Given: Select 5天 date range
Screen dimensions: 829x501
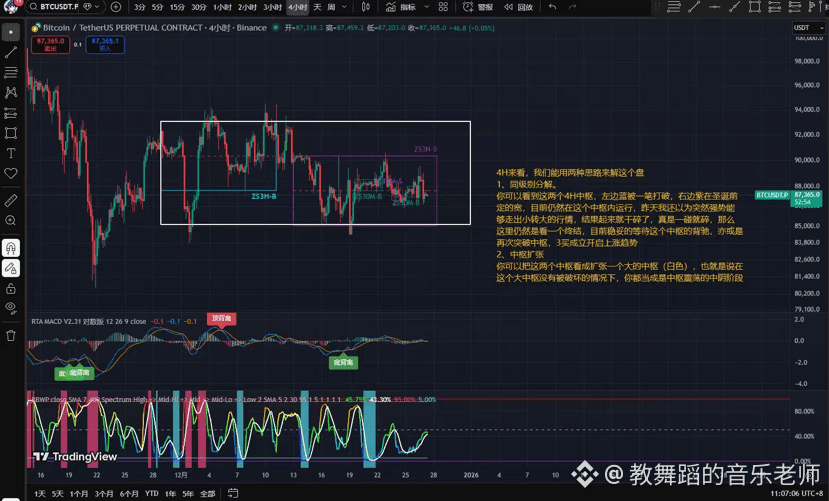Looking at the screenshot, I should pyautogui.click(x=58, y=494).
